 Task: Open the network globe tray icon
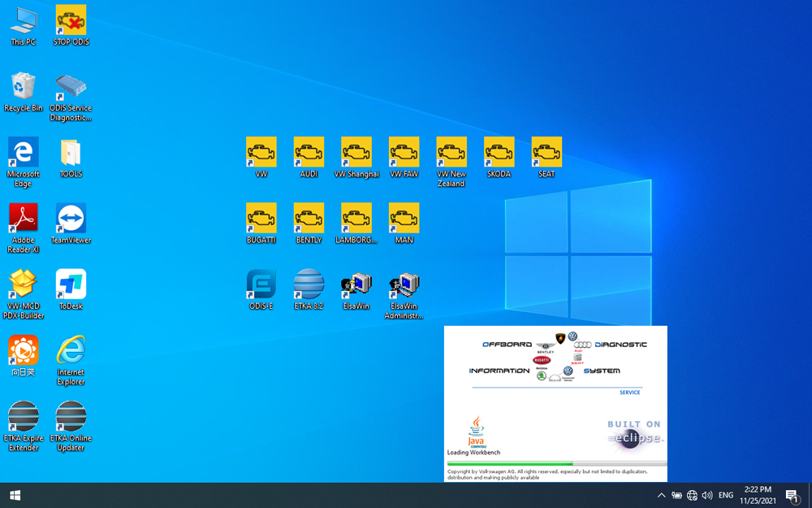tap(692, 496)
